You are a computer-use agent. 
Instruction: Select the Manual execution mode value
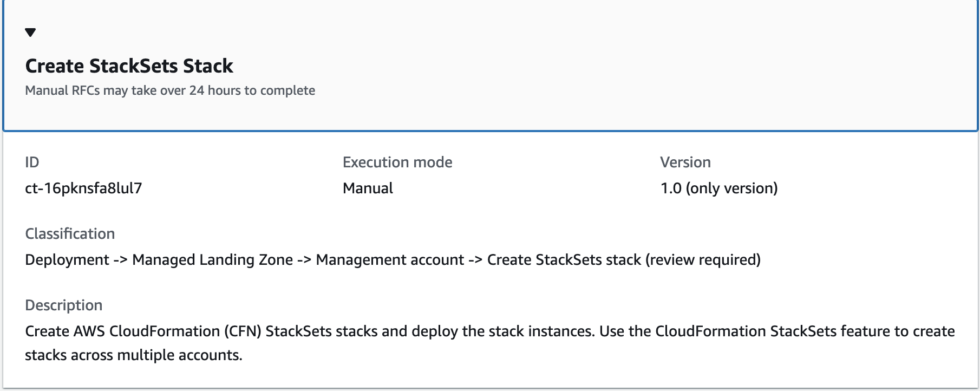click(x=367, y=188)
